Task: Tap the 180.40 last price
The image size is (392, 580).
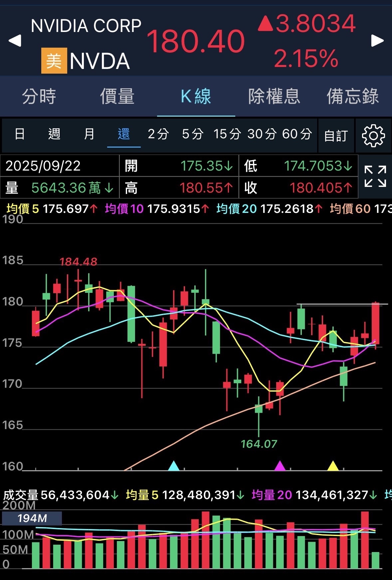Action: click(196, 41)
